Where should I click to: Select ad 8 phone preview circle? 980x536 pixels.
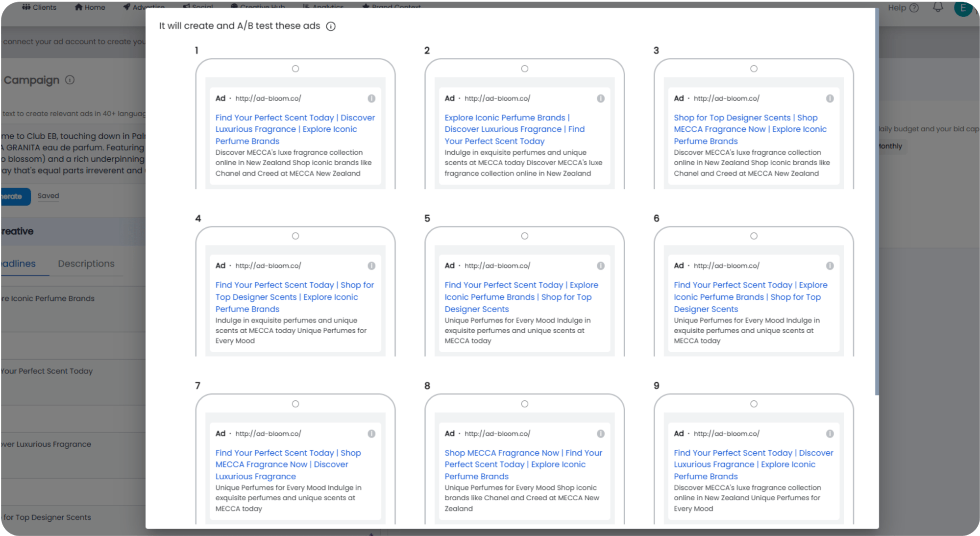coord(525,404)
